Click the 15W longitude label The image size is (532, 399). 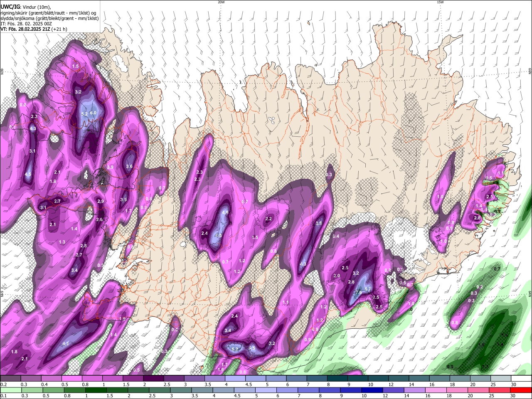coord(440,2)
